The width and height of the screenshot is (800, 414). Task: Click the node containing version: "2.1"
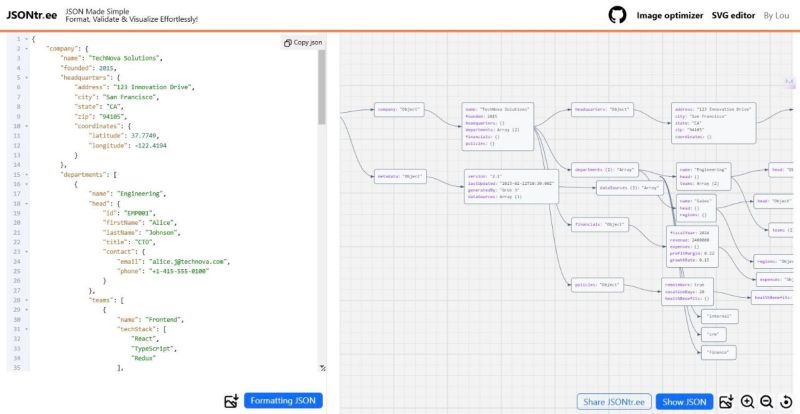coord(511,186)
